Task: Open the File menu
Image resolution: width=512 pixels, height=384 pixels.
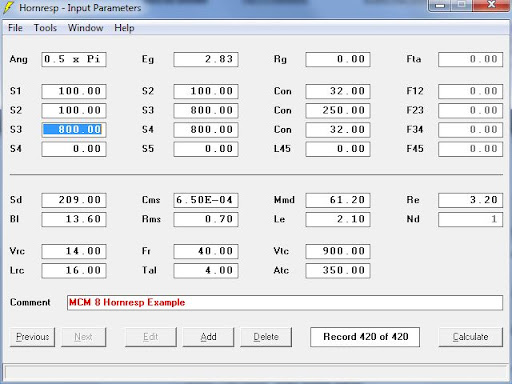Action: (15, 28)
